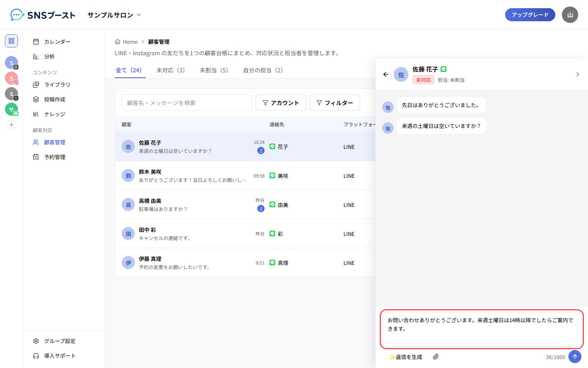Switch to the 自分の担当 (2) tab
588x368 pixels.
pyautogui.click(x=263, y=70)
